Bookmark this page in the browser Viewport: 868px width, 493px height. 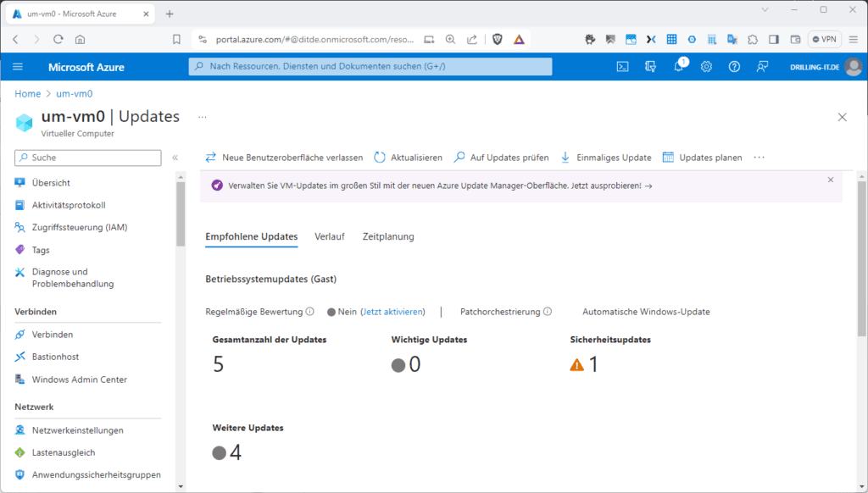pyautogui.click(x=176, y=39)
